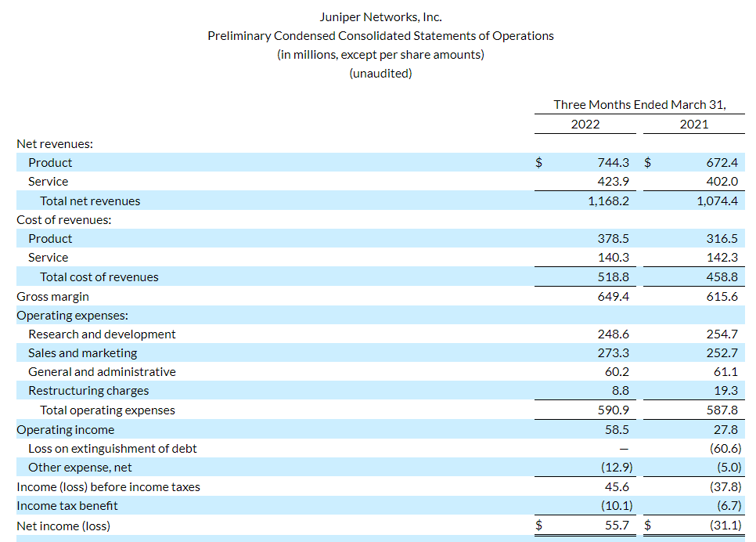
Task: Click the Sales and marketing row label
Action: (x=82, y=352)
